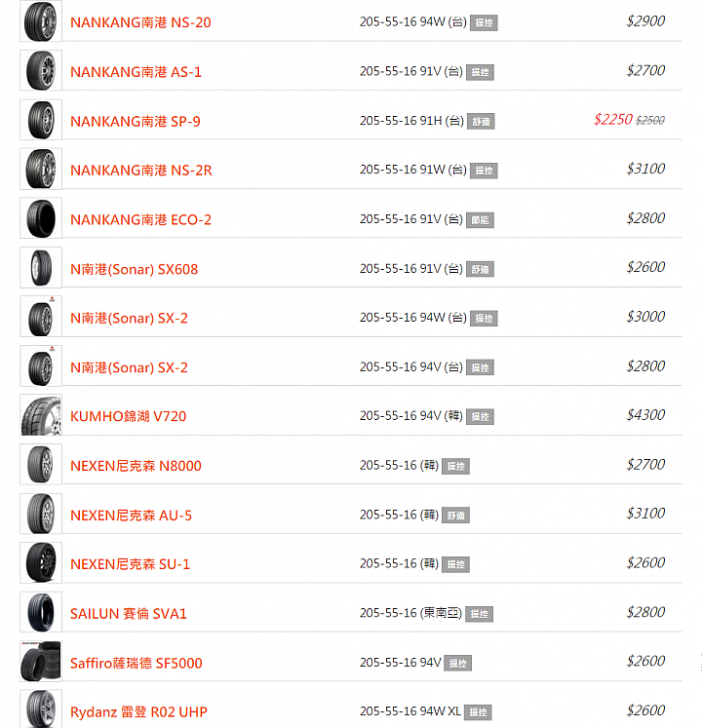Open the N南港(Sonar) SX-2 94W link

129,318
